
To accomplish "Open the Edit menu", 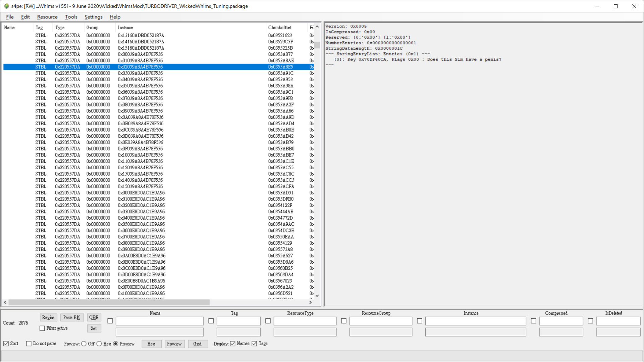I will point(25,17).
